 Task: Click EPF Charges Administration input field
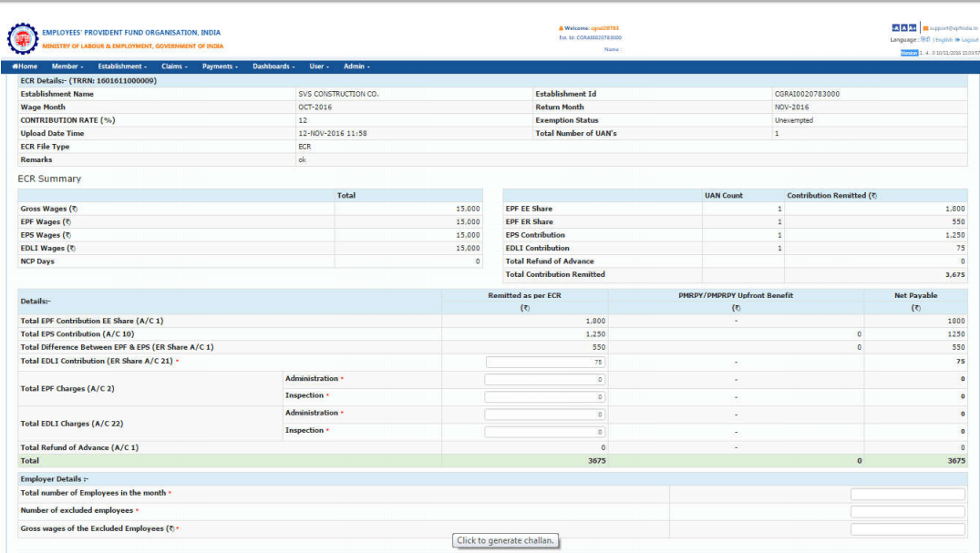pos(545,379)
